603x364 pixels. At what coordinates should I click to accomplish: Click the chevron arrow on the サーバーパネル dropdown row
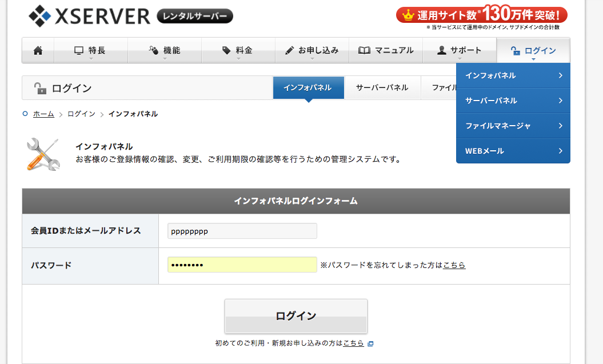(x=561, y=101)
